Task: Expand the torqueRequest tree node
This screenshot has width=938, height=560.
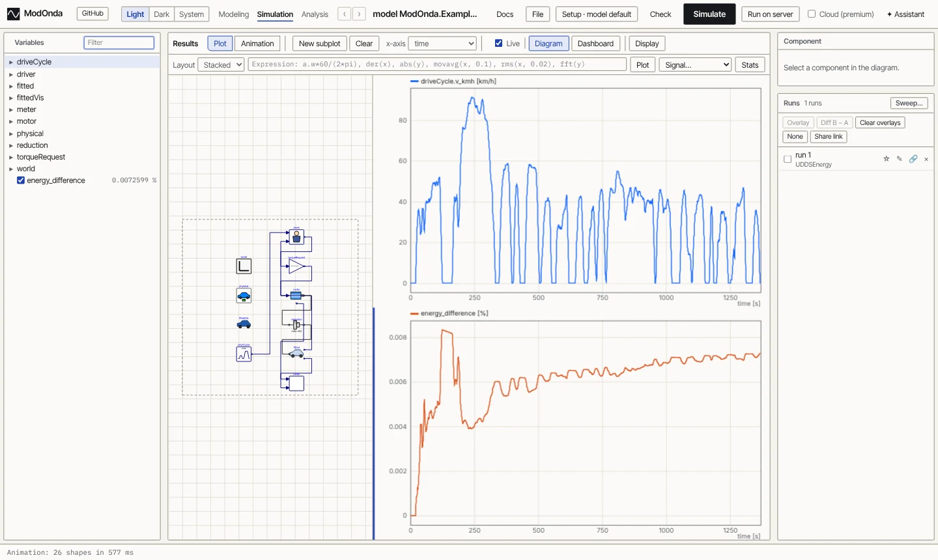Action: (x=11, y=157)
